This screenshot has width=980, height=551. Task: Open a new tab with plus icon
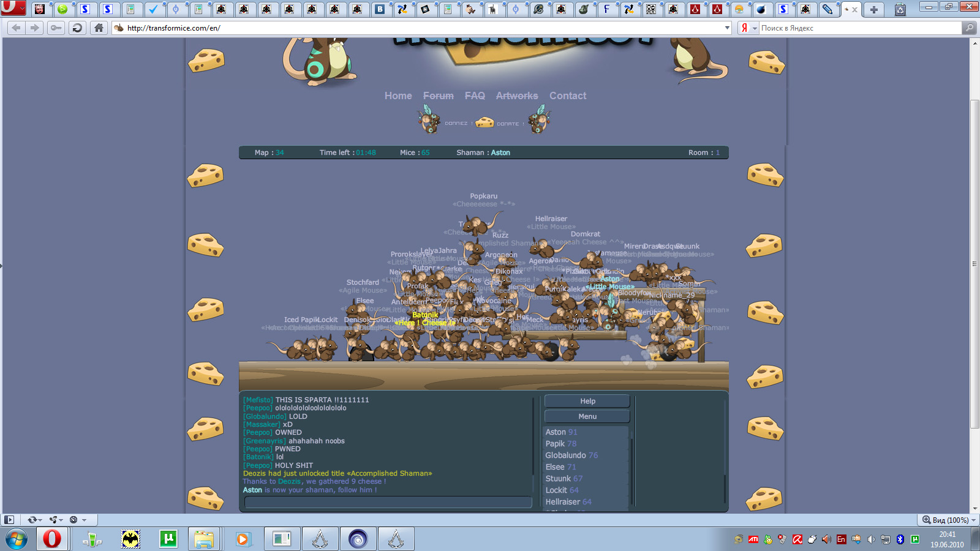pos(873,9)
